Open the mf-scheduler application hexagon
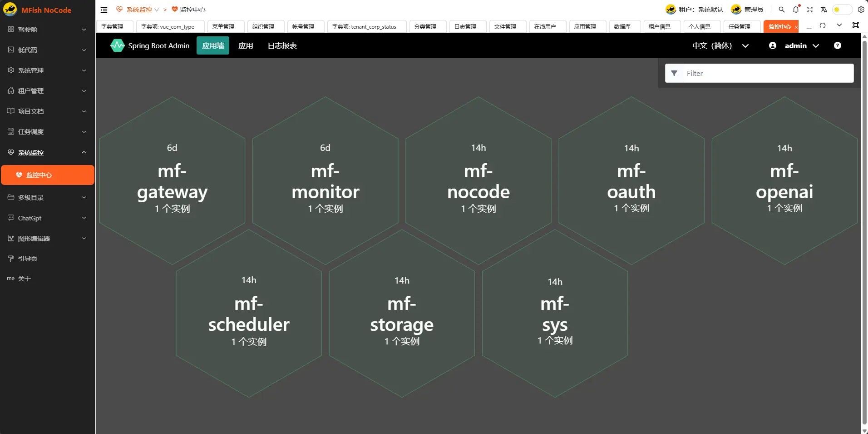The height and width of the screenshot is (434, 868). 249,313
